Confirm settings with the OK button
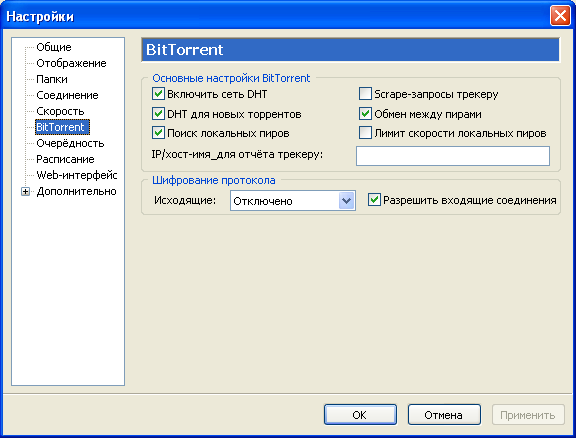Screen dimensions: 576x438 (x=360, y=414)
